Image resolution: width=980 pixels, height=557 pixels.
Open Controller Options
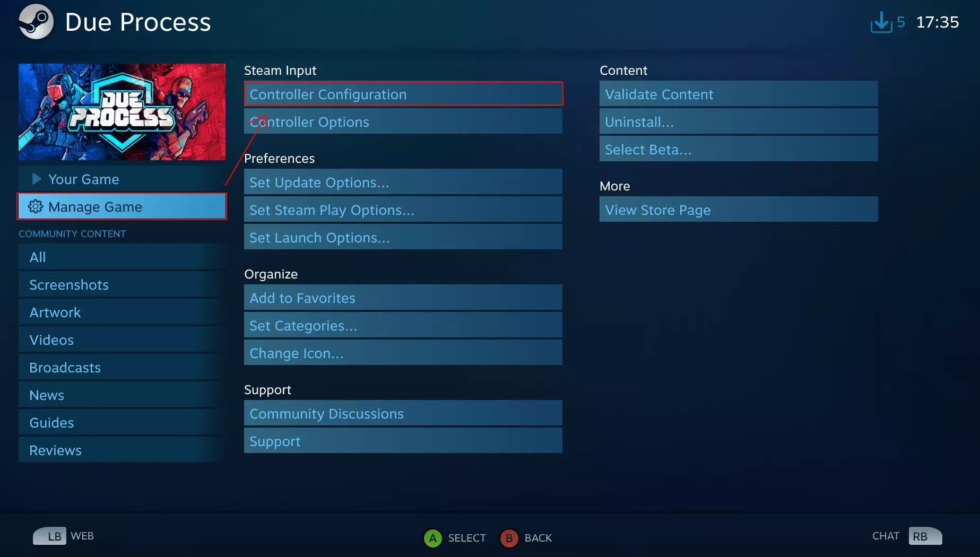click(x=403, y=122)
